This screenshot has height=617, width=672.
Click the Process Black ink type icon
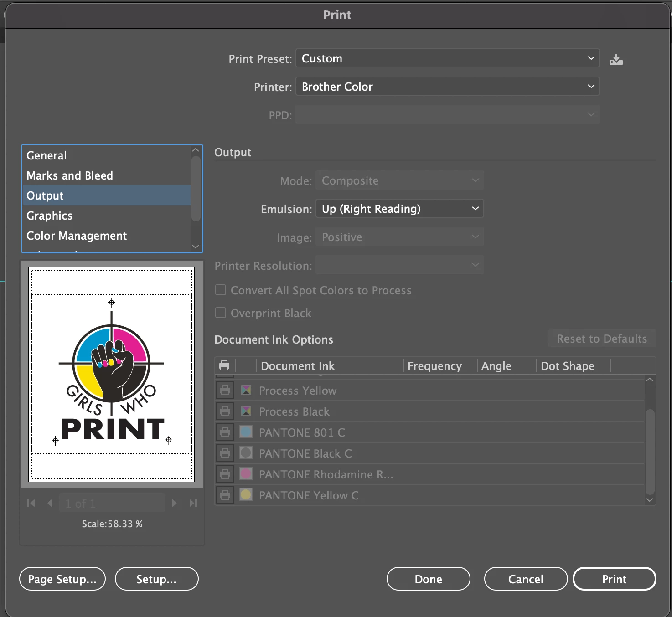click(x=246, y=411)
